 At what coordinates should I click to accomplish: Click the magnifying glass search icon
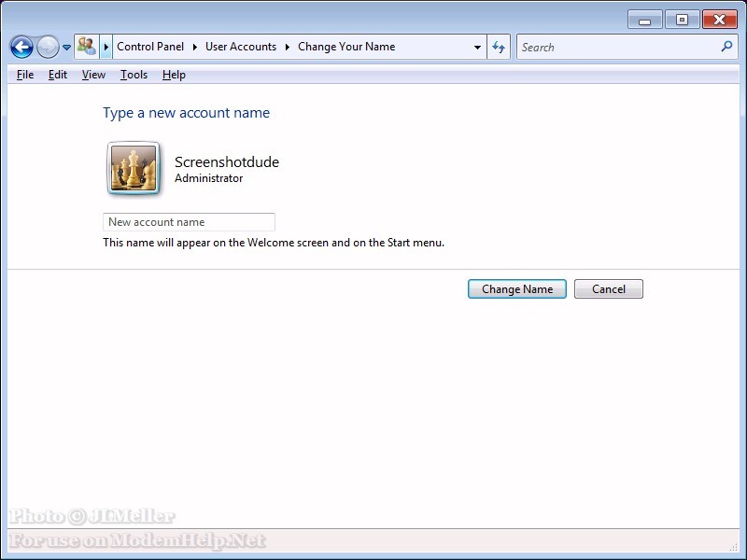pyautogui.click(x=726, y=46)
